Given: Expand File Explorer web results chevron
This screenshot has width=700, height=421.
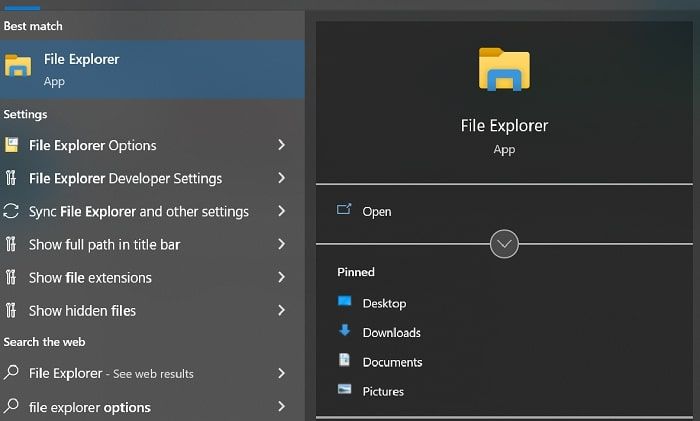Looking at the screenshot, I should click(281, 373).
